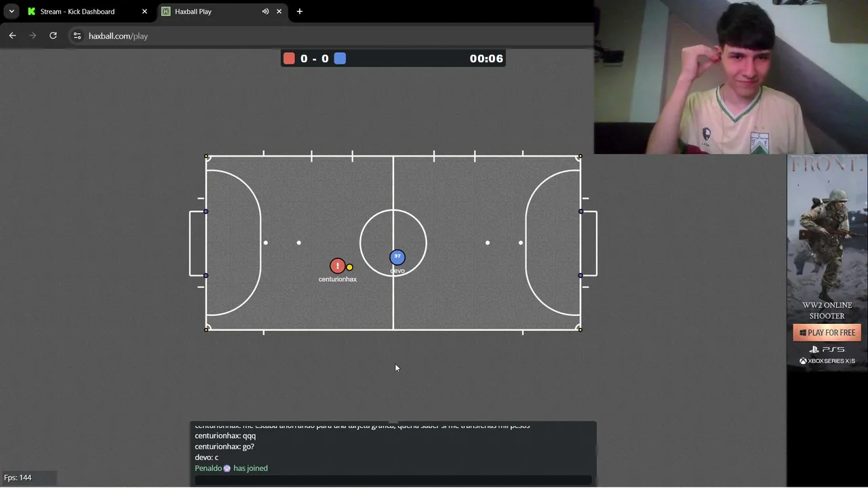
Task: Go forward to next page
Action: point(33,36)
